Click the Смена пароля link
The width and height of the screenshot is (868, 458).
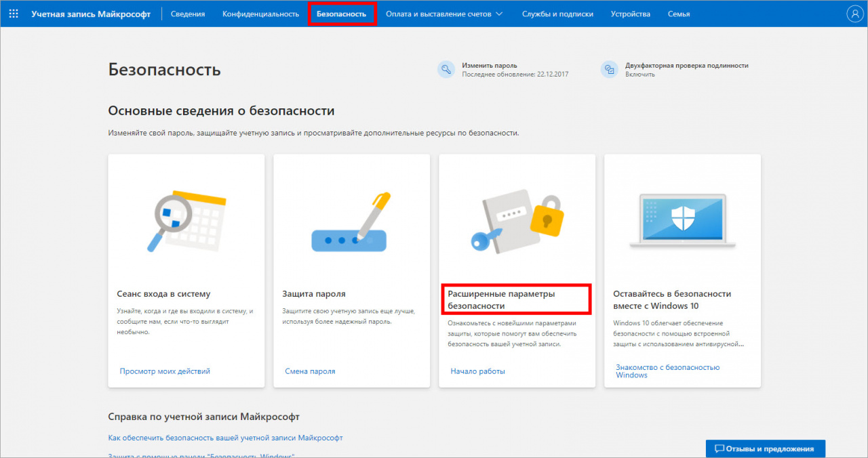tap(310, 371)
